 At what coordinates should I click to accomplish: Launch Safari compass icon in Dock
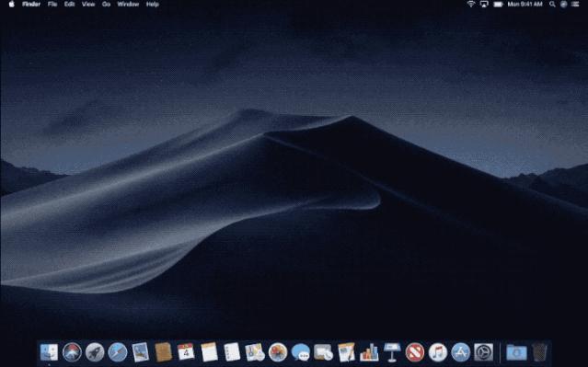(118, 352)
